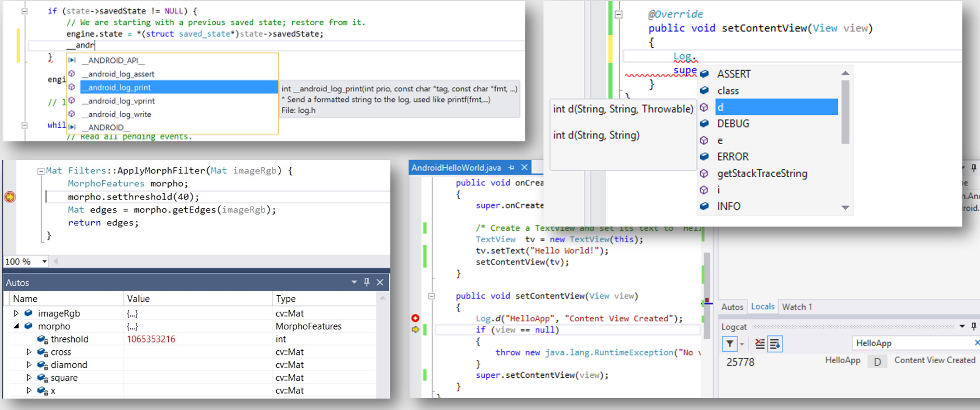The height and width of the screenshot is (410, 980).
Task: Switch to the Locals tab
Action: coord(763,307)
